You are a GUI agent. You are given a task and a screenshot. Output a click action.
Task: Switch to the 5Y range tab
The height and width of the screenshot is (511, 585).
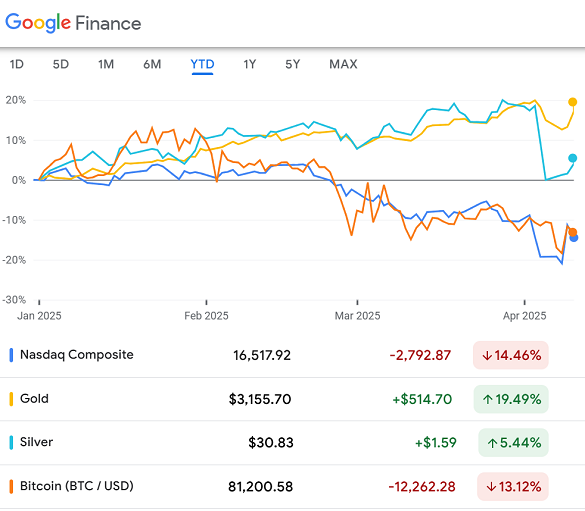click(292, 65)
